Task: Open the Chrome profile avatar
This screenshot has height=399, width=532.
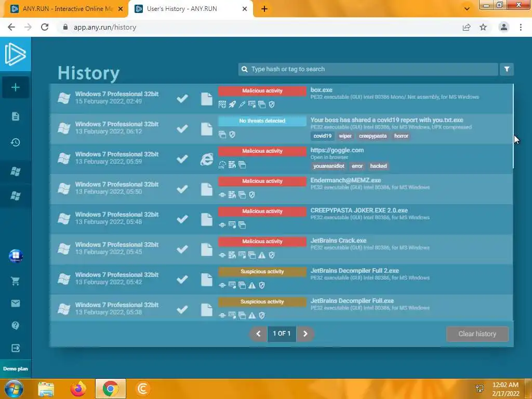Action: (504, 27)
